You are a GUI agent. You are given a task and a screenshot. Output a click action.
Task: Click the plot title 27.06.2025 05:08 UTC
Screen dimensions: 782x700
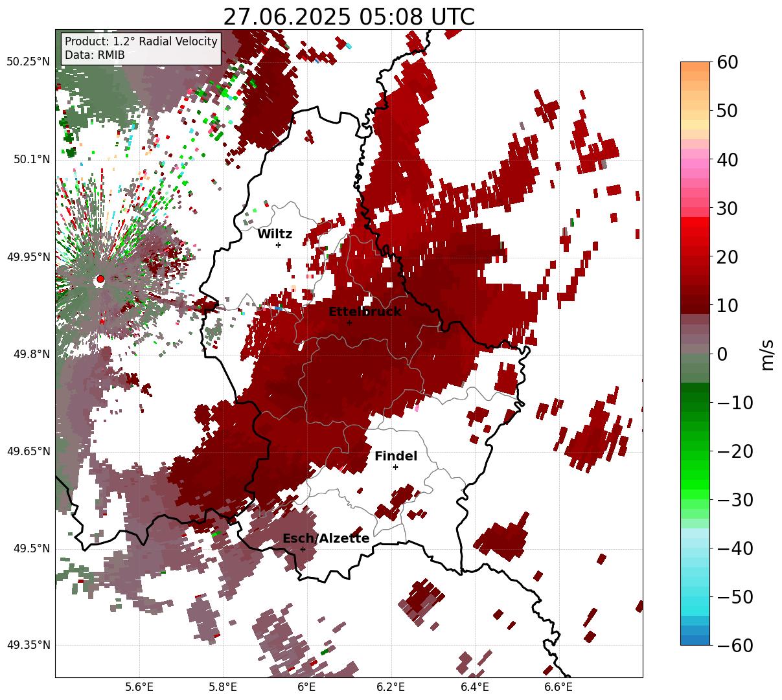(x=349, y=17)
